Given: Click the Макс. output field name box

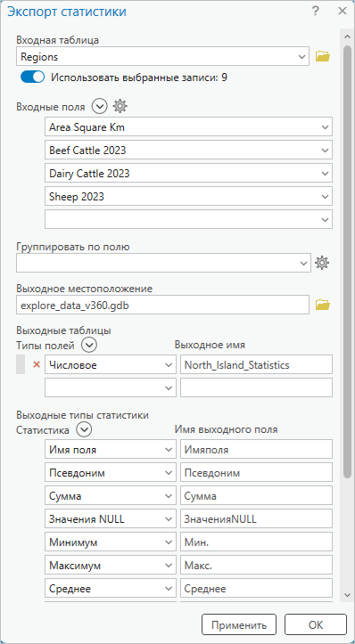Looking at the screenshot, I should point(256,566).
